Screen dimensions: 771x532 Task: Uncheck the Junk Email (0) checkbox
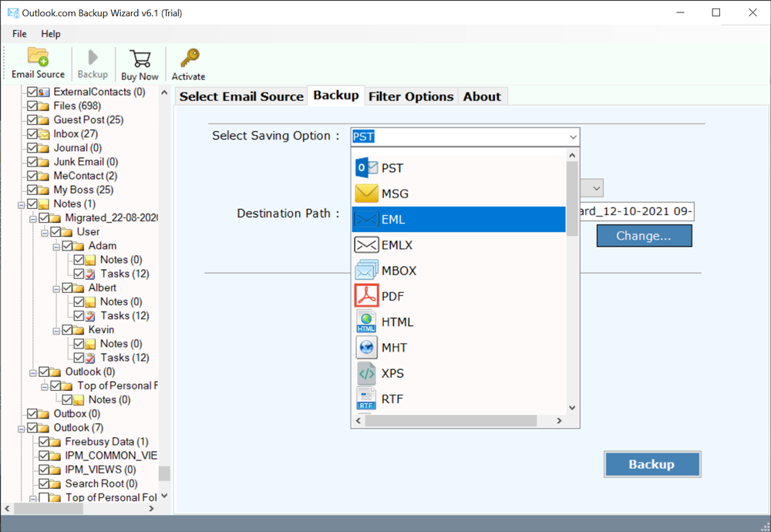(32, 162)
